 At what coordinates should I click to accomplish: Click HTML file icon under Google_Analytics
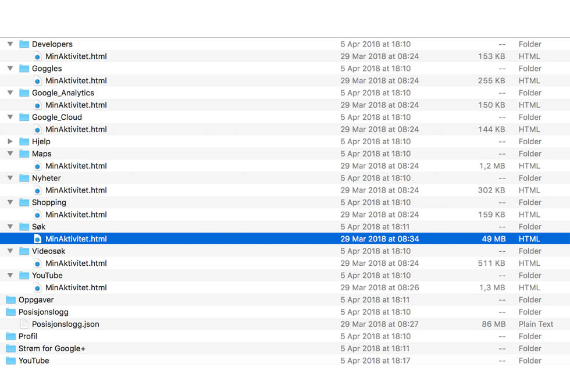point(37,105)
